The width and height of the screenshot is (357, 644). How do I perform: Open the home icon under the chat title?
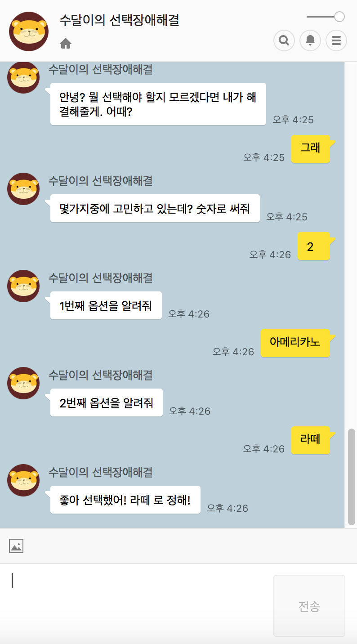(66, 44)
